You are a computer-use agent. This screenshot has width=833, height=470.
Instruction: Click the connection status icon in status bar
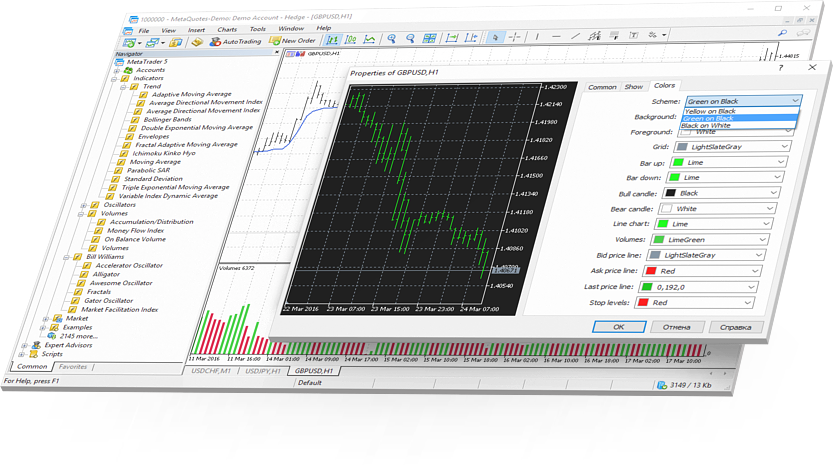click(662, 385)
